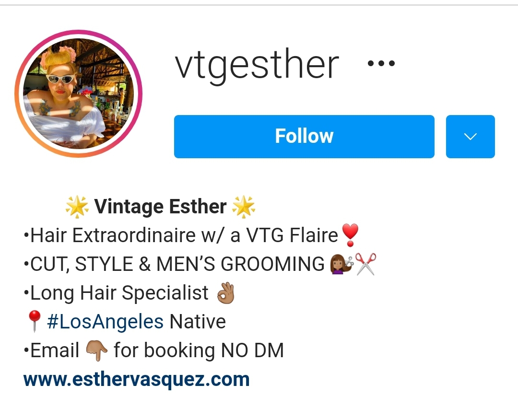
Task: Open the #LosAngeles hashtag
Action: (106, 321)
